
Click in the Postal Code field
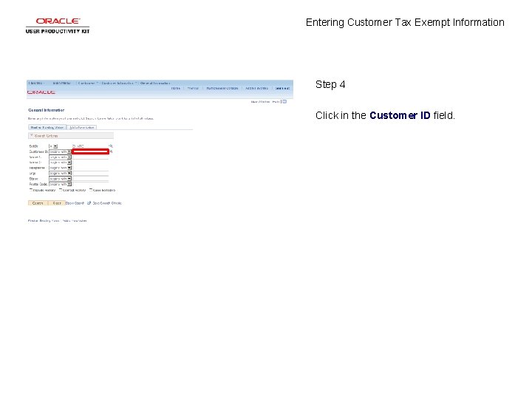pos(90,184)
